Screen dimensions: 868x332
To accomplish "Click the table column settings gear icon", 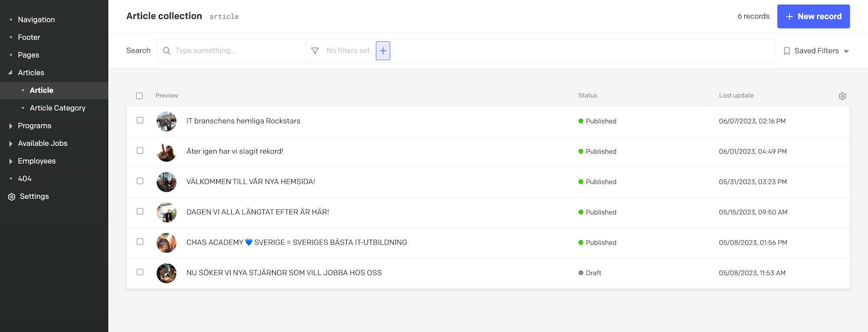I will (842, 96).
